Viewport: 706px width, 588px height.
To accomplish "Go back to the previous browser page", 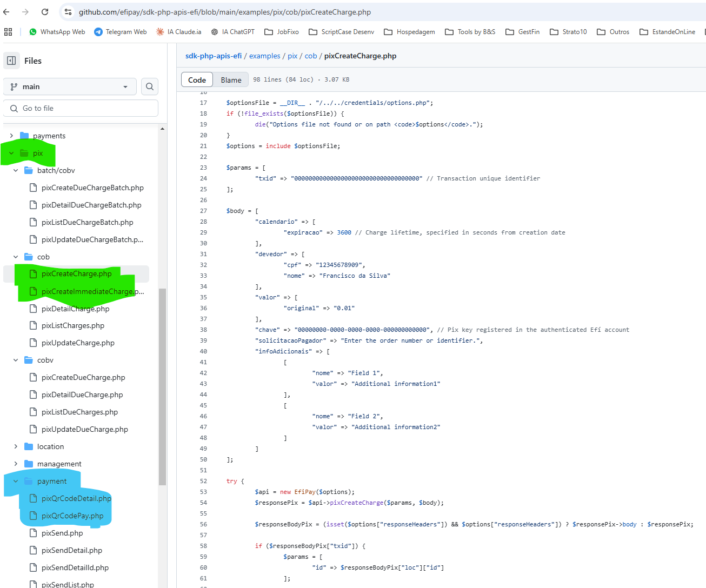I will 6,12.
